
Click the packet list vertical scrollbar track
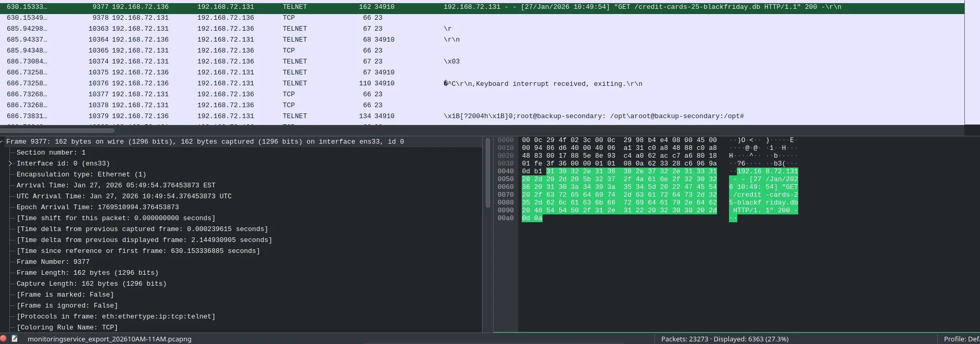[x=972, y=62]
